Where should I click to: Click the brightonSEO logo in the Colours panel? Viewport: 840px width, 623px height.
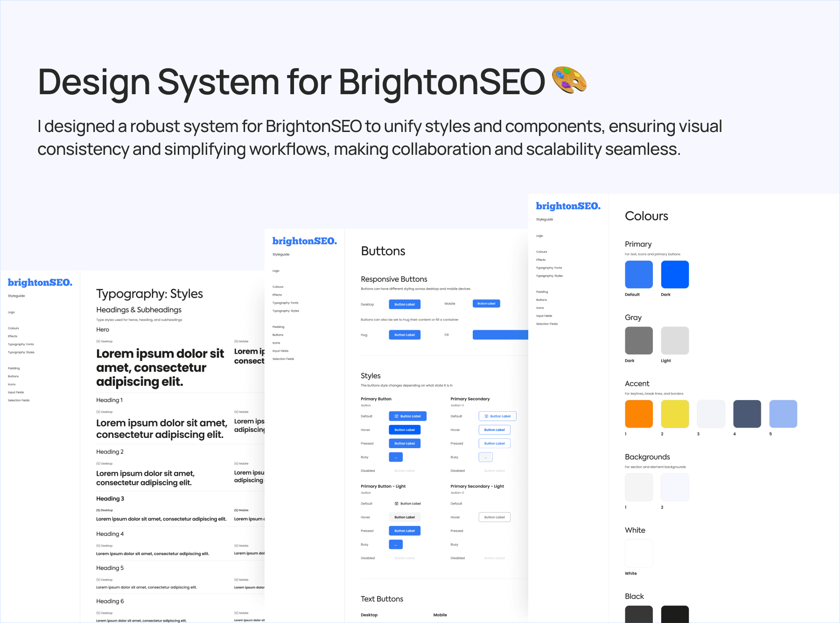pyautogui.click(x=568, y=206)
